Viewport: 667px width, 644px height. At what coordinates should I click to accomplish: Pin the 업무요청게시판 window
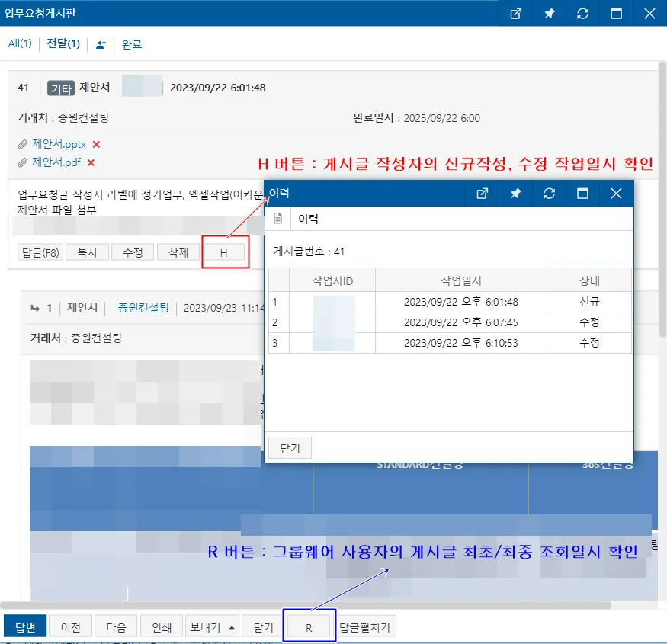point(549,14)
